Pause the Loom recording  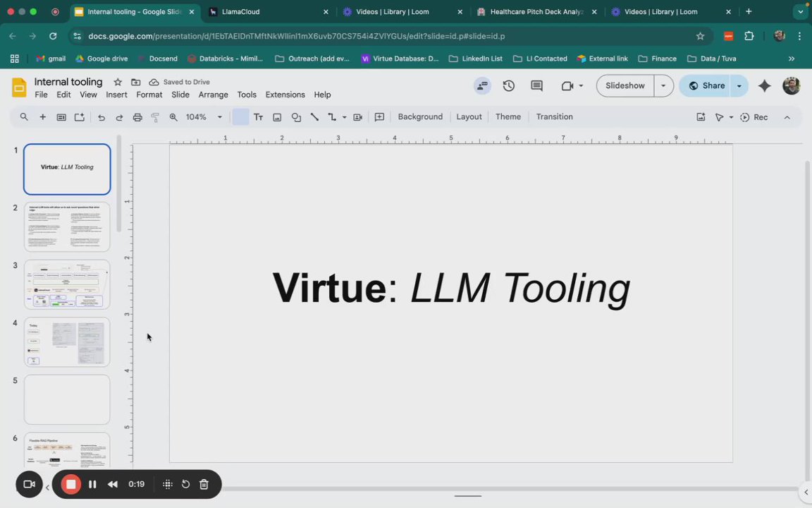click(x=92, y=484)
